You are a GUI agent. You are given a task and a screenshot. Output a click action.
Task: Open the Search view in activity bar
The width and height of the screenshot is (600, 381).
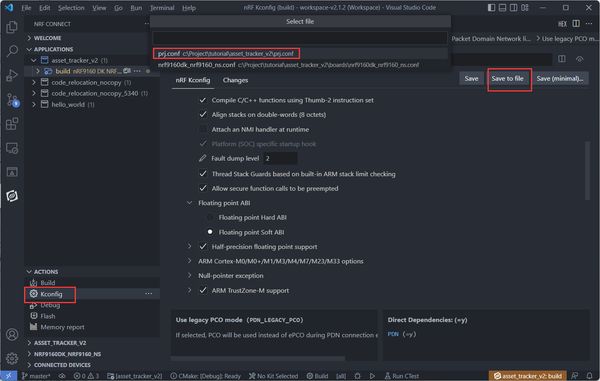coord(12,51)
